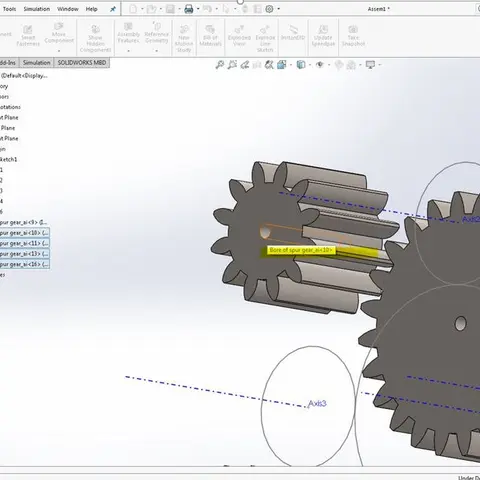Create an Exploded View
This screenshot has width=480, height=480.
point(239,36)
